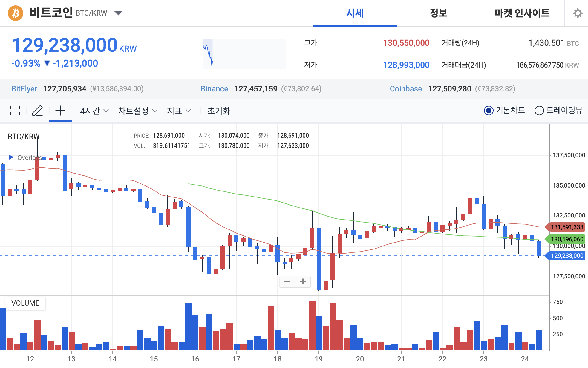Expand the chart to fullscreen mode
This screenshot has width=588, height=368.
click(x=14, y=111)
